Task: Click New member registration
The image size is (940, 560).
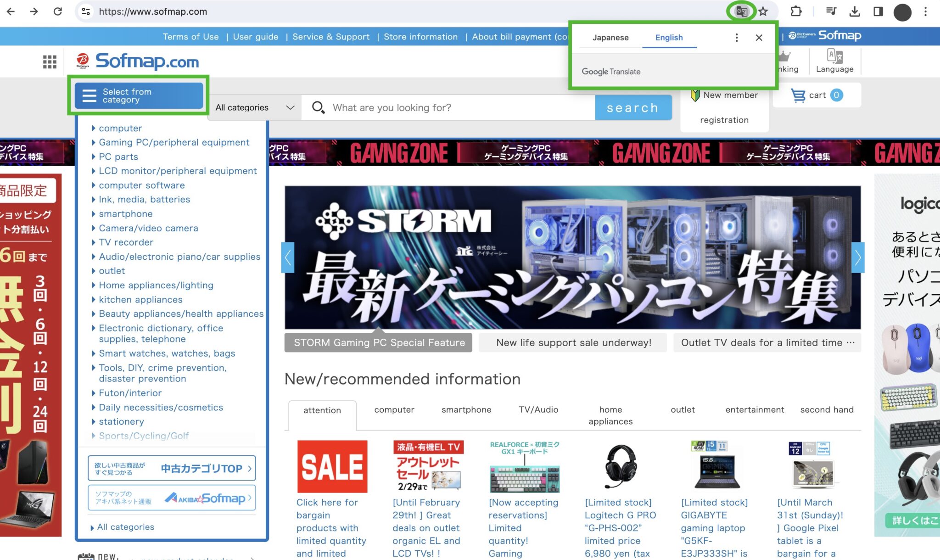Action: pyautogui.click(x=725, y=107)
